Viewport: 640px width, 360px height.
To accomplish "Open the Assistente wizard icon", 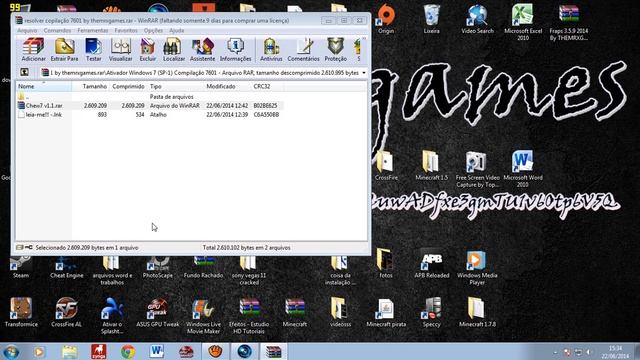I will tap(202, 50).
